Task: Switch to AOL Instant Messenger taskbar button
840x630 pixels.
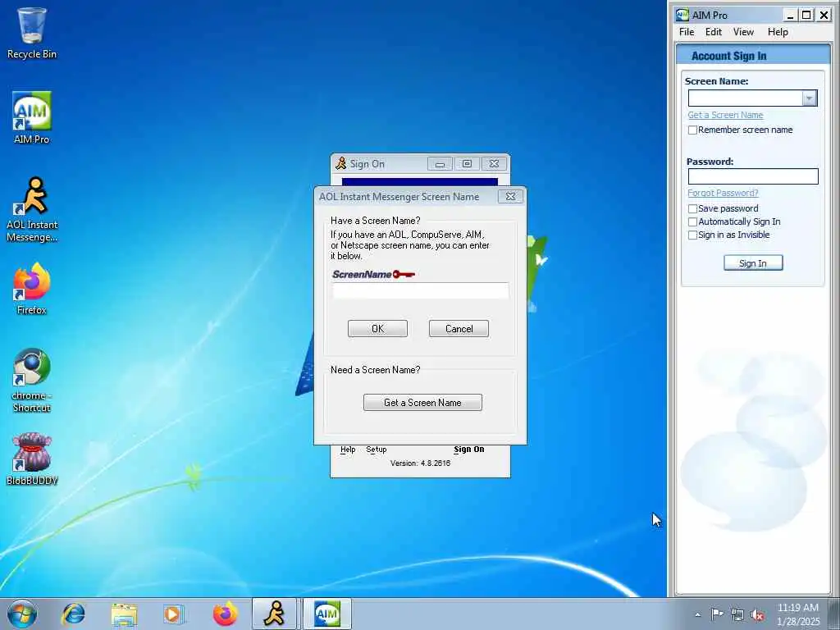Action: [274, 614]
